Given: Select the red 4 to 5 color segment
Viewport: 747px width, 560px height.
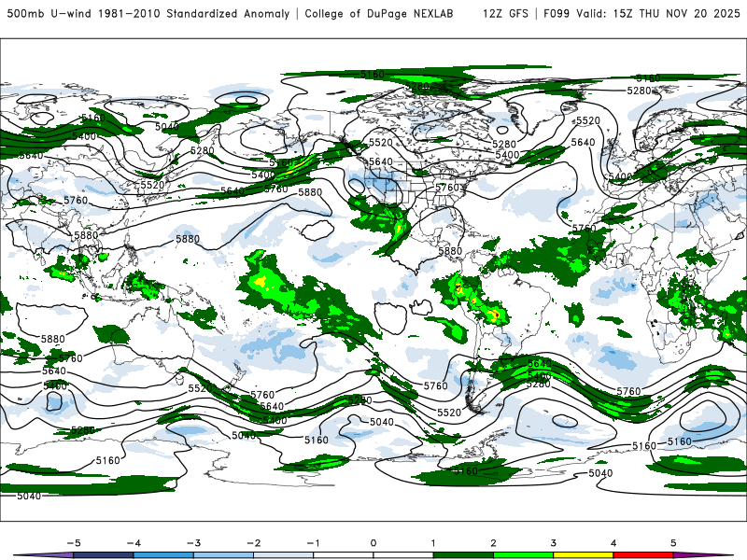Looking at the screenshot, I should click(x=643, y=555).
